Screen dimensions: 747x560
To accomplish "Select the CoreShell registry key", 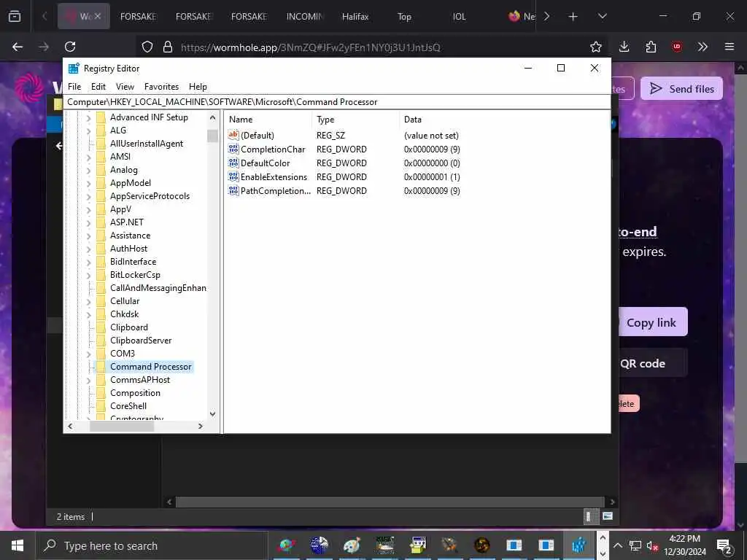I will pos(128,405).
